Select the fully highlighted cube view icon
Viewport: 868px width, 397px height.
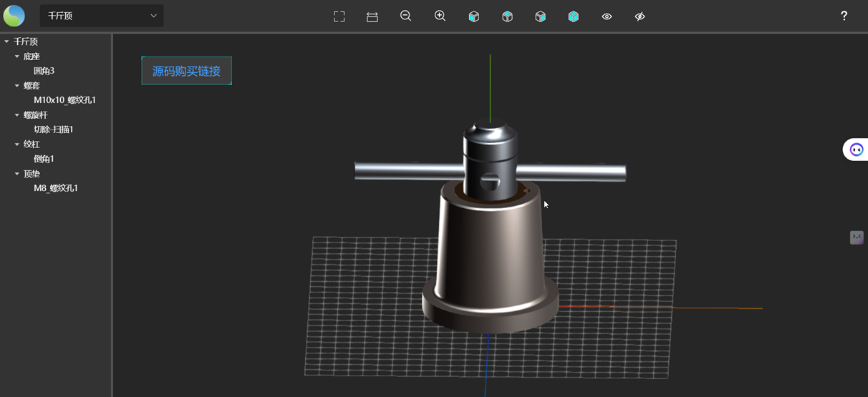point(574,16)
